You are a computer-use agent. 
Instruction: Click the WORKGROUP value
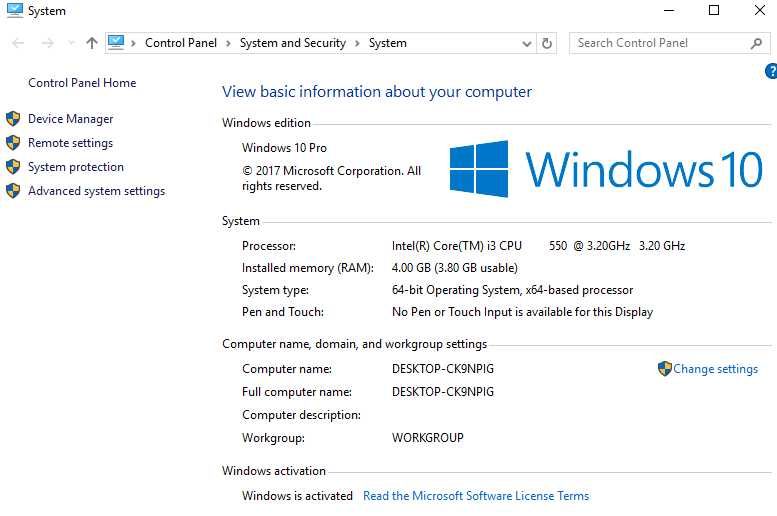pos(428,438)
